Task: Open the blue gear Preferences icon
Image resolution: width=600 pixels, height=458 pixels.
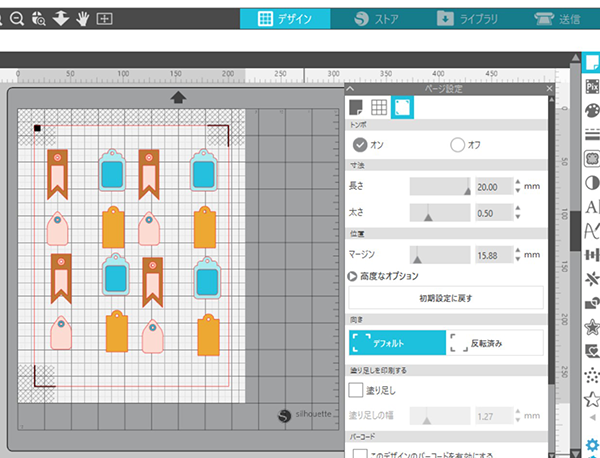Action: (x=592, y=446)
